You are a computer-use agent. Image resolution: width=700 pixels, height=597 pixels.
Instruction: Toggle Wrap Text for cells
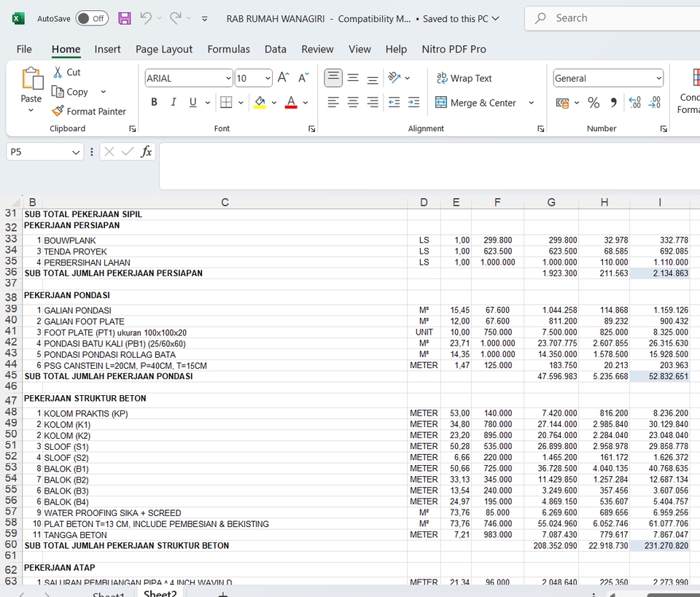pos(464,78)
